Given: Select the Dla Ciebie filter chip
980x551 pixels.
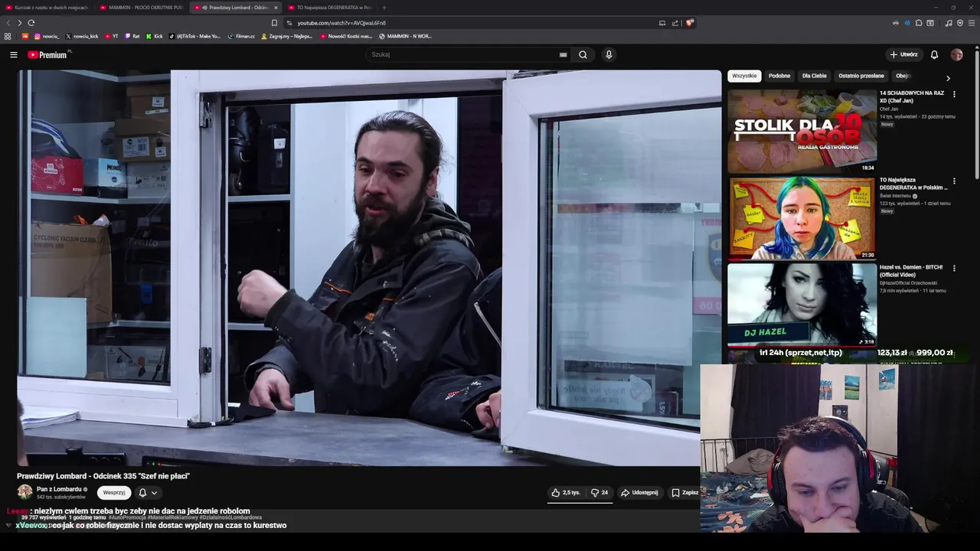Looking at the screenshot, I should tap(815, 76).
